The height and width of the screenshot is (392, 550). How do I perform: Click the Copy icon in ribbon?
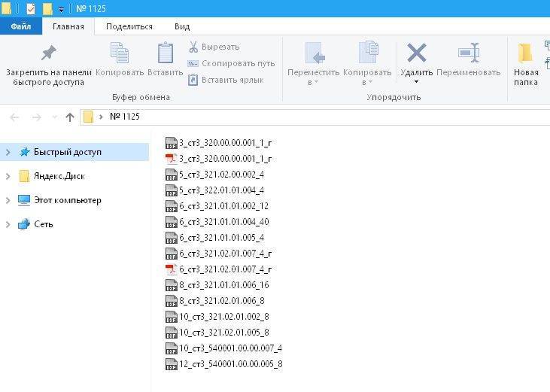point(120,53)
